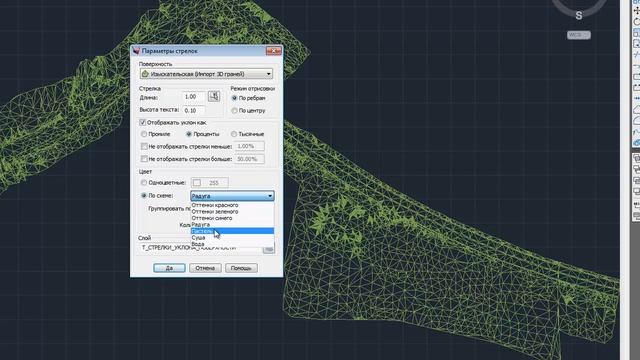The width and height of the screenshot is (640, 360).
Task: Enable Не отображать стрелки меньше checkbox
Action: 144,146
